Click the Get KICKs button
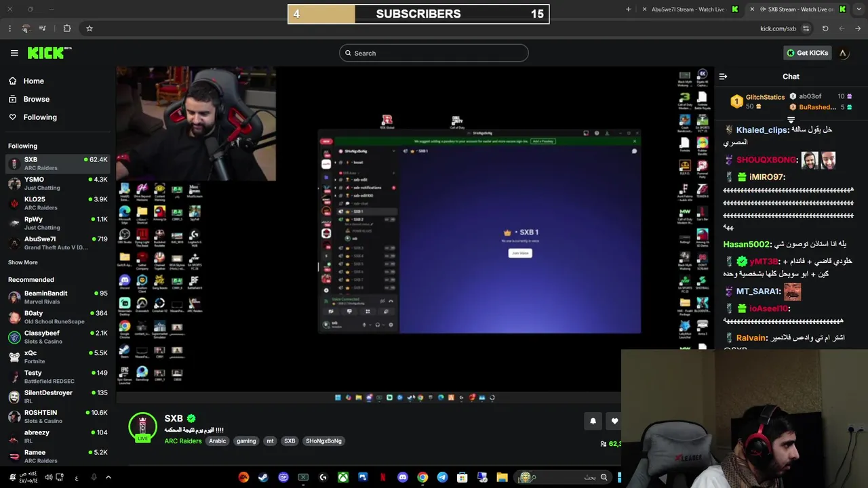 [807, 53]
